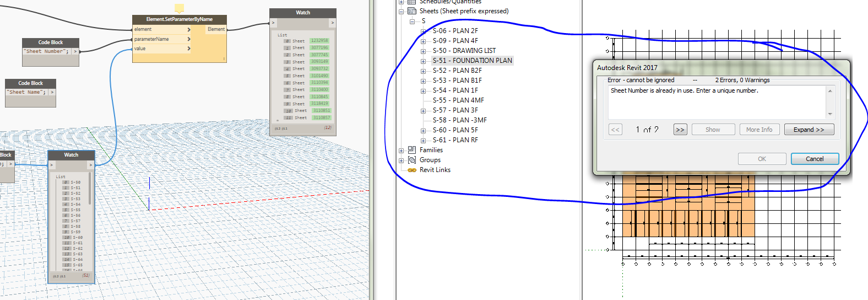
Task: Click output port of the upper Watch node
Action: pyautogui.click(x=332, y=23)
